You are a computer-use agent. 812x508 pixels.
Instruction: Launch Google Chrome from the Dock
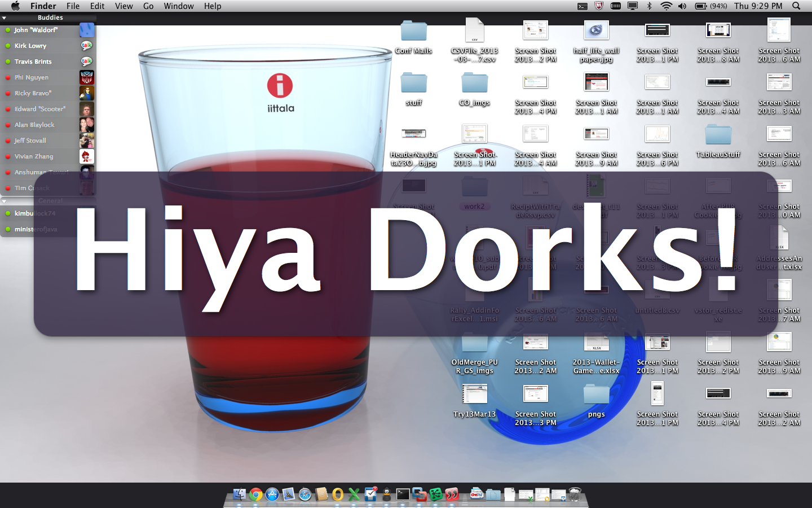pyautogui.click(x=255, y=494)
